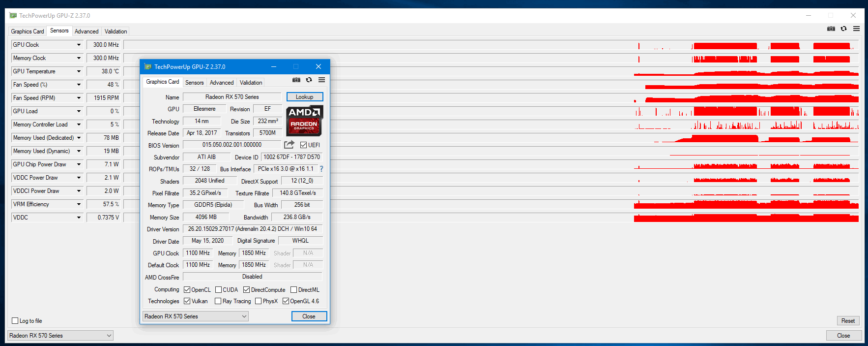Click Bandwidth field 236.8 GB/s
The image size is (868, 346).
[x=297, y=217]
